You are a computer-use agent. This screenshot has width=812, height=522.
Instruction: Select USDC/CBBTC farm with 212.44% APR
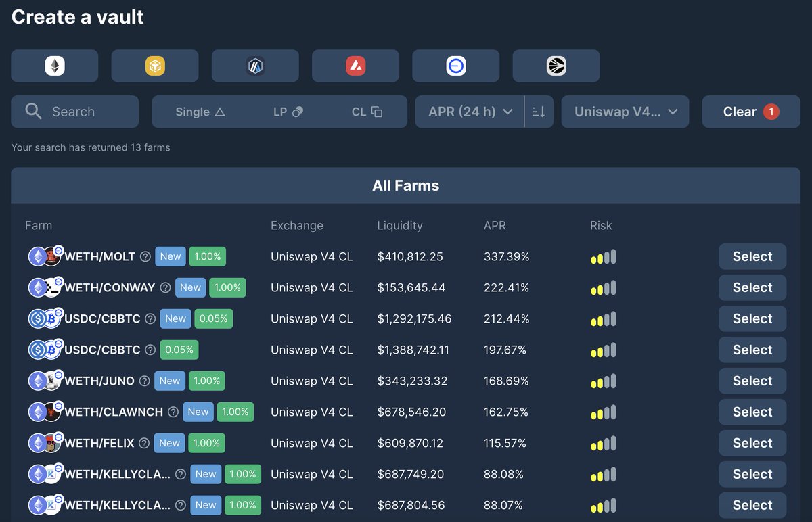(752, 318)
